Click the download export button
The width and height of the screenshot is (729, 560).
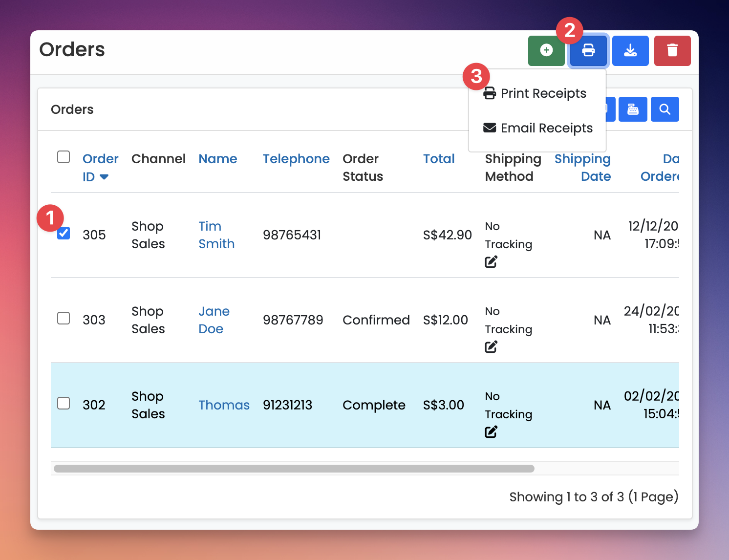pyautogui.click(x=630, y=50)
